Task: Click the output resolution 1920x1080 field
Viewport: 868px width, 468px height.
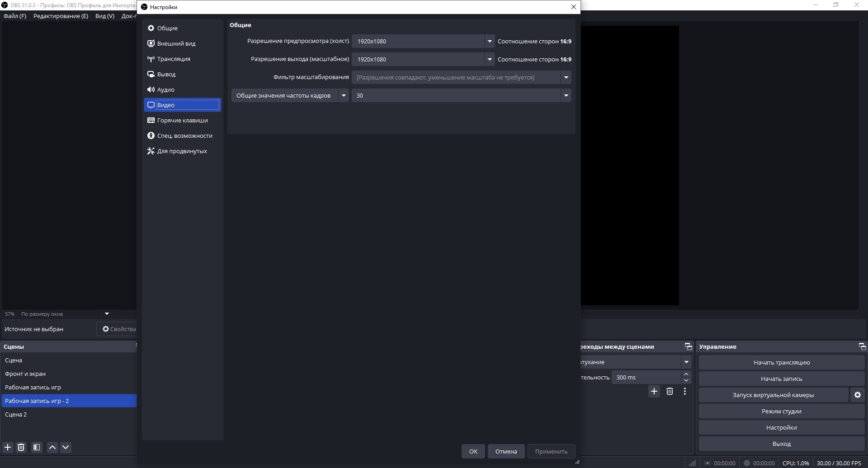Action: coord(418,59)
